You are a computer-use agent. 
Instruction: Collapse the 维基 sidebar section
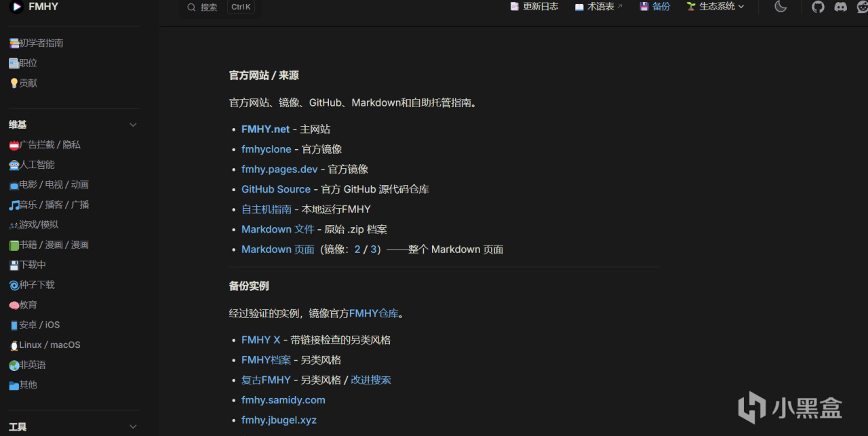(x=133, y=125)
